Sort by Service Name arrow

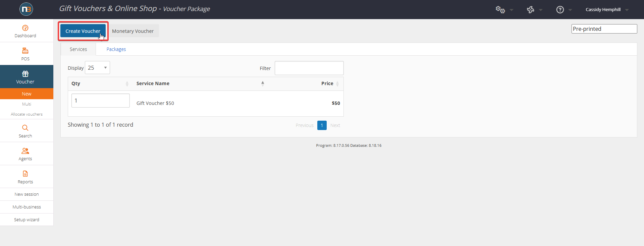click(x=263, y=83)
